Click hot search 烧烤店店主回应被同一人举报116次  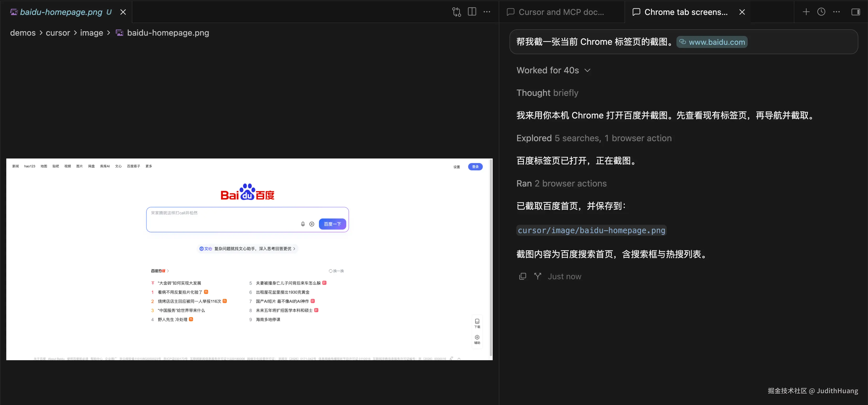coord(189,301)
